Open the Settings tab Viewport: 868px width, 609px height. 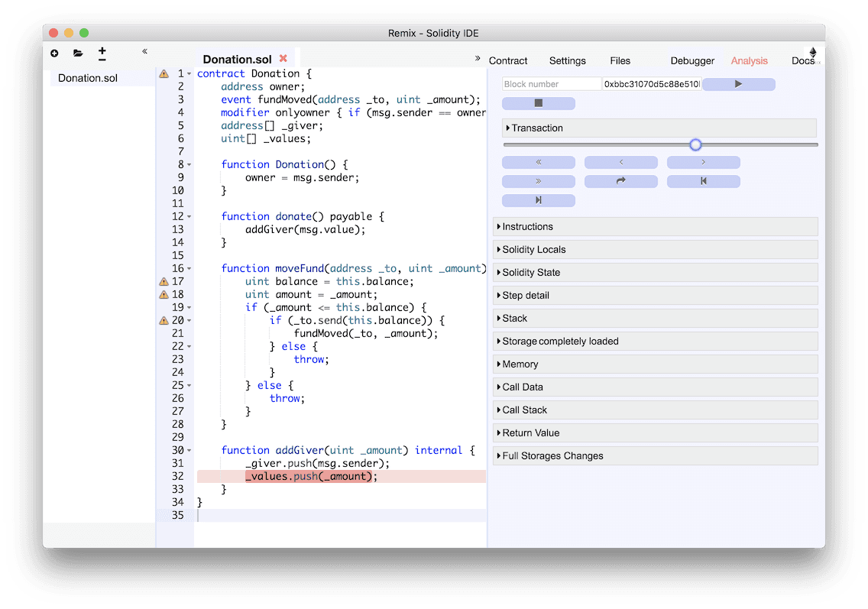pyautogui.click(x=567, y=61)
